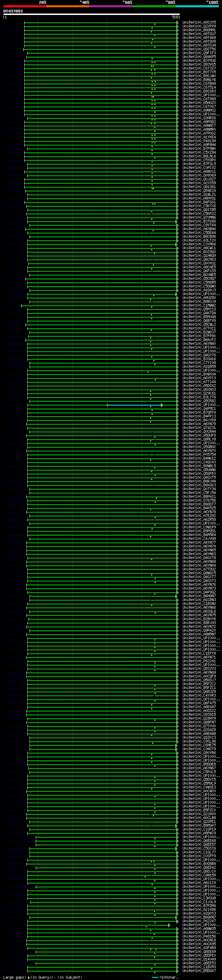Click hit label UniRef100_C9W1P9
Screen dimensions: 222x980
click(199, 527)
